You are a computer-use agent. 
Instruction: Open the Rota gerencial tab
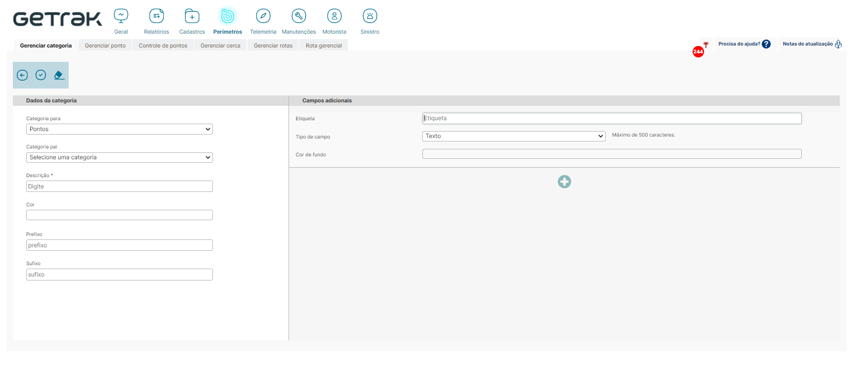pyautogui.click(x=324, y=46)
